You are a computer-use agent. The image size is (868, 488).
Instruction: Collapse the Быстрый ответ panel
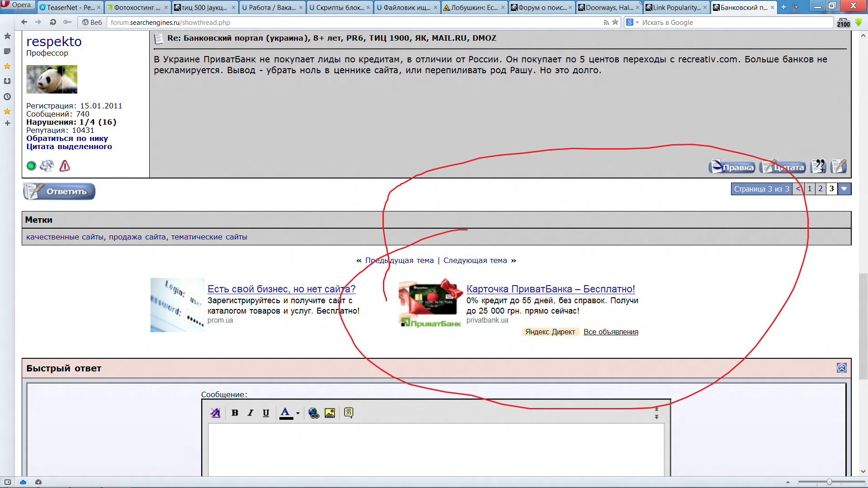(x=841, y=368)
